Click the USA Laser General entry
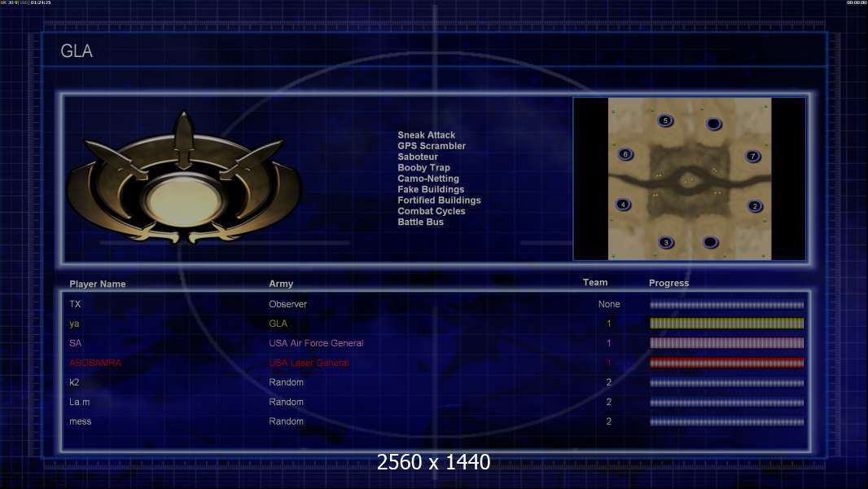 [309, 363]
